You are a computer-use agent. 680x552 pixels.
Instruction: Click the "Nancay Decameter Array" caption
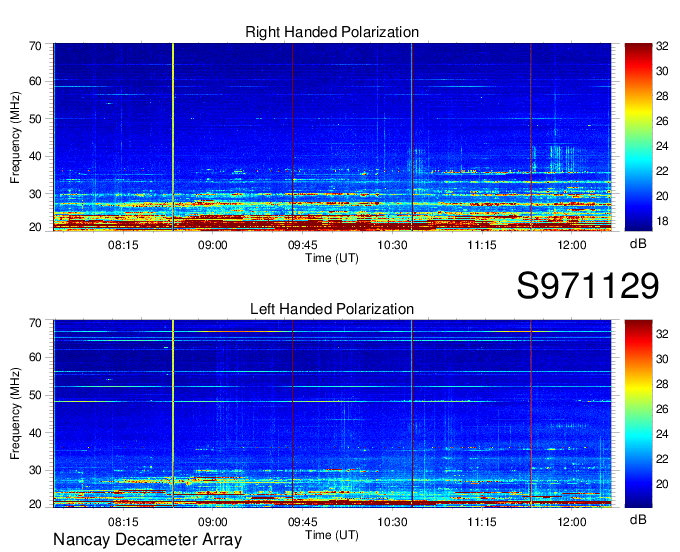pos(147,539)
